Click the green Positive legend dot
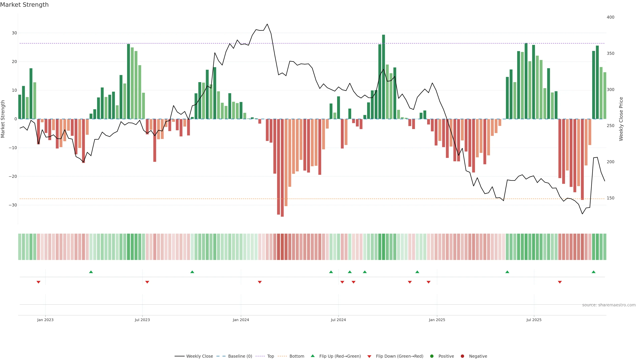644x362 pixels. (x=432, y=356)
